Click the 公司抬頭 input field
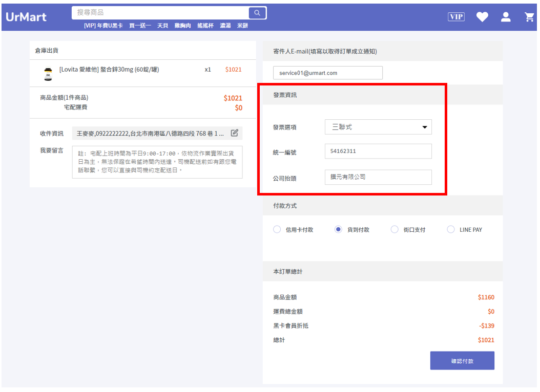This screenshot has height=392, width=540. pos(378,177)
